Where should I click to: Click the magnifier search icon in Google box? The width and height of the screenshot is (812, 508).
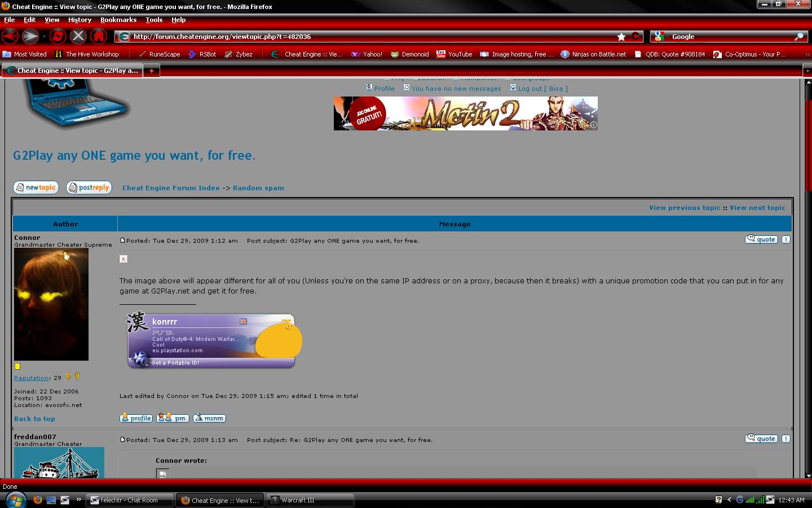[x=799, y=37]
